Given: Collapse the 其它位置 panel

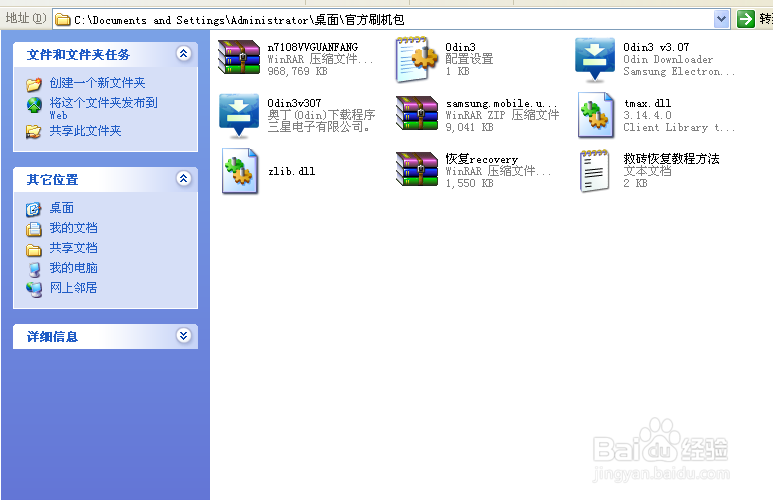Looking at the screenshot, I should pyautogui.click(x=183, y=179).
